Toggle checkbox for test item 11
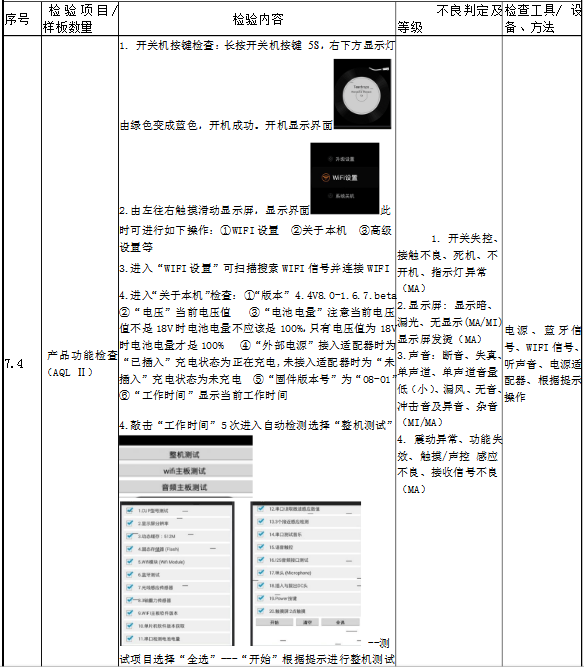This screenshot has width=584, height=667. point(130,638)
